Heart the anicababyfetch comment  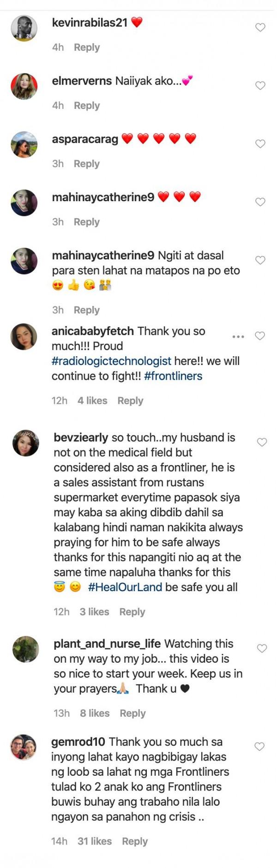pos(260,336)
